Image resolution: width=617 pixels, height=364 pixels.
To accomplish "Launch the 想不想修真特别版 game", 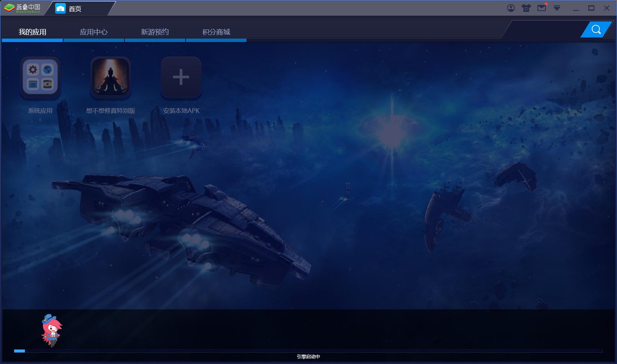I will [111, 77].
